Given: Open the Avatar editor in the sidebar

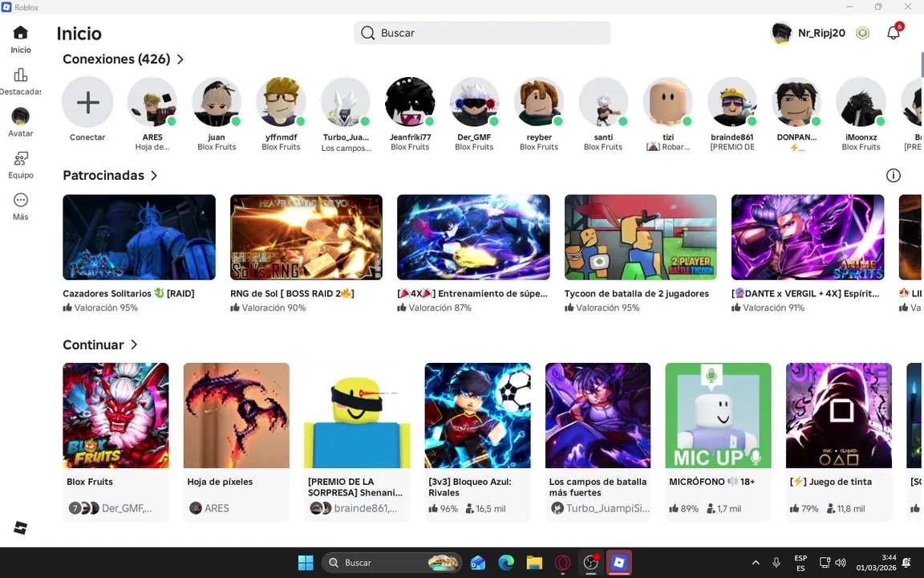Looking at the screenshot, I should [x=21, y=123].
